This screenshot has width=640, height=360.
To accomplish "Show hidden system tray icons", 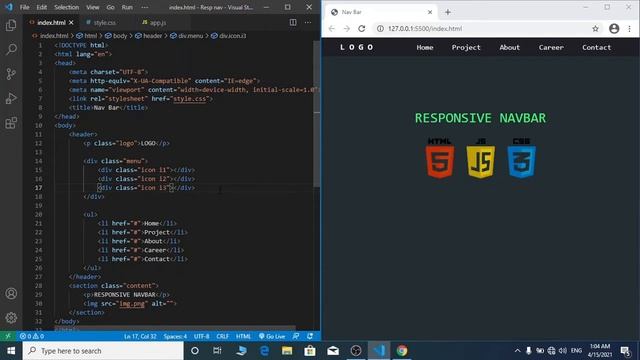I will click(517, 351).
